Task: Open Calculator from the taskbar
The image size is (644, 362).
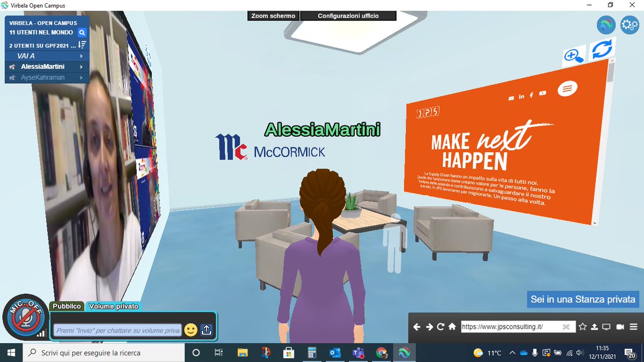Action: point(312,353)
